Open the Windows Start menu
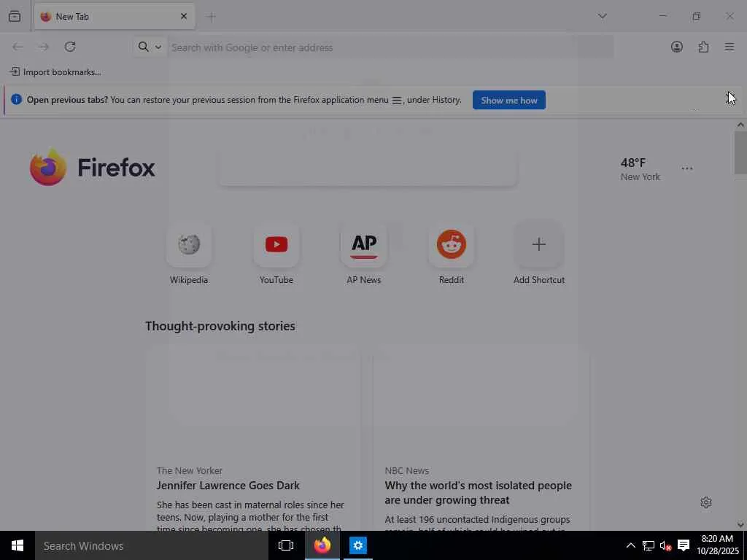Viewport: 747px width, 560px height. click(18, 545)
